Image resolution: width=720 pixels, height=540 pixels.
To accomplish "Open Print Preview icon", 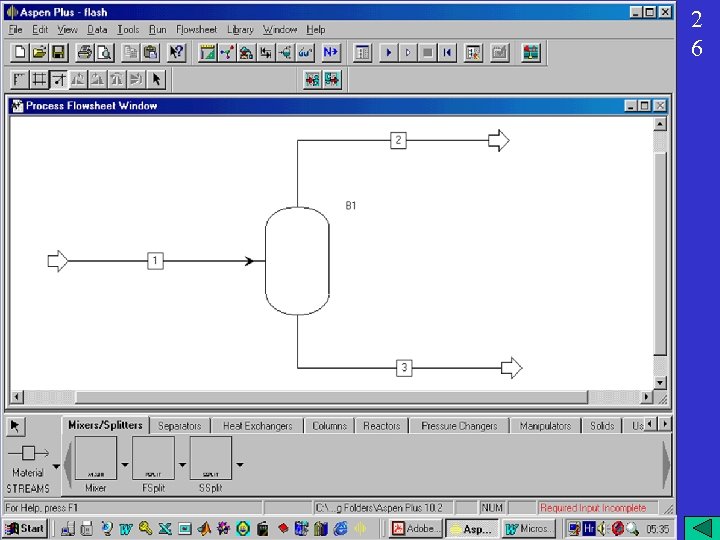I will 104,52.
